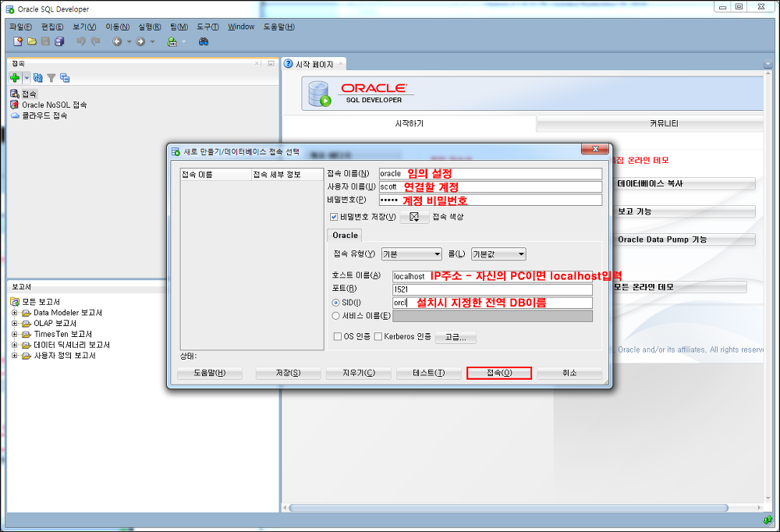Minimize the 접속 panel with its small icon

coord(271,63)
